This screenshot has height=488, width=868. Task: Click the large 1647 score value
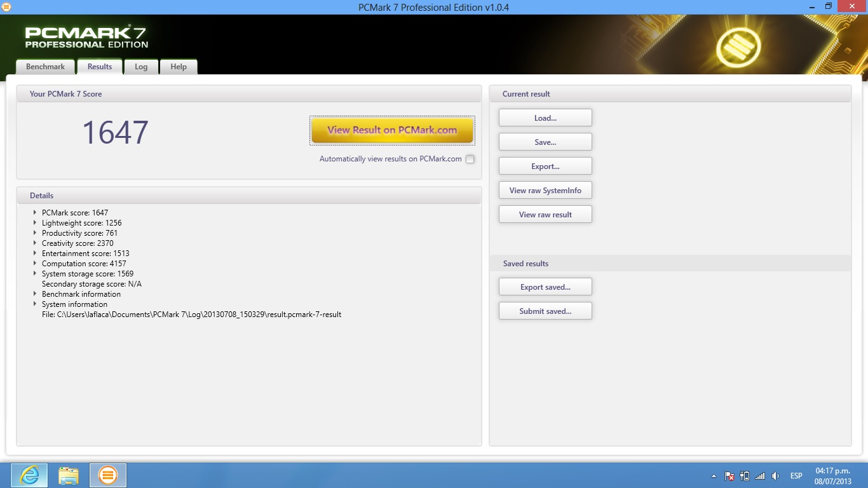[115, 132]
